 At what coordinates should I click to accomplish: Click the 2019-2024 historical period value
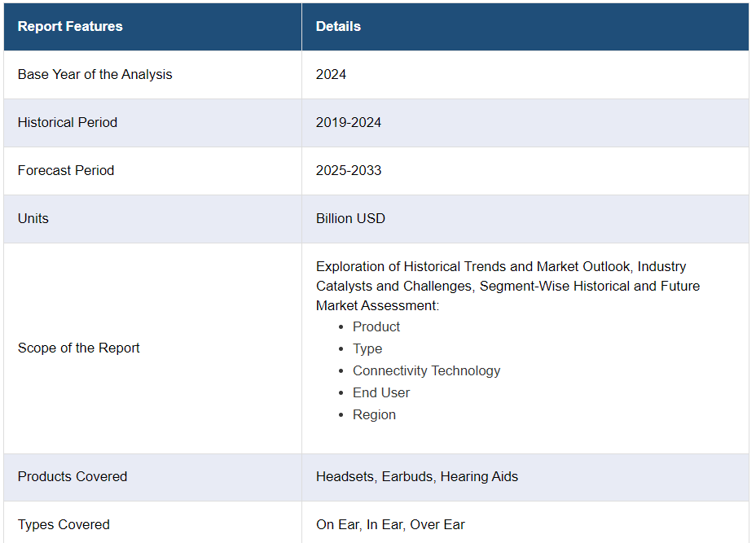click(349, 122)
